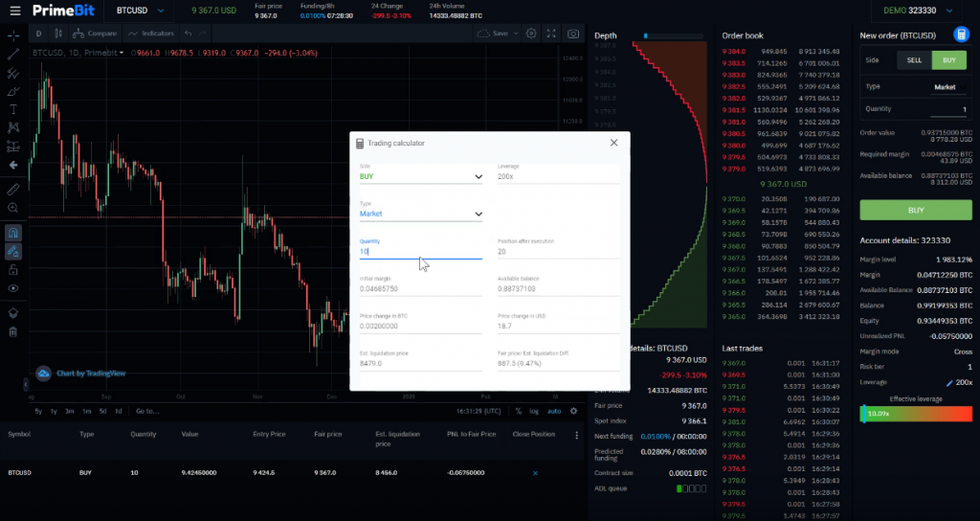The image size is (980, 521).
Task: Enter fullscreen chart mode
Action: (x=551, y=34)
